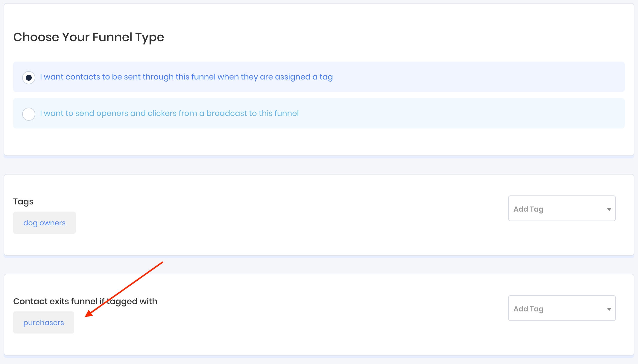The height and width of the screenshot is (364, 638).
Task: Click 'Add Tag' placeholder text in exit section
Action: click(528, 309)
